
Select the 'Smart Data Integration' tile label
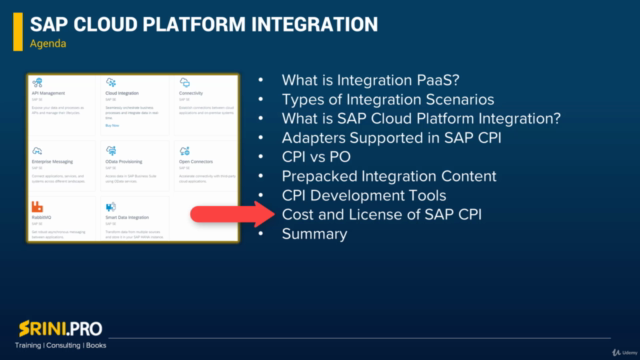click(127, 218)
